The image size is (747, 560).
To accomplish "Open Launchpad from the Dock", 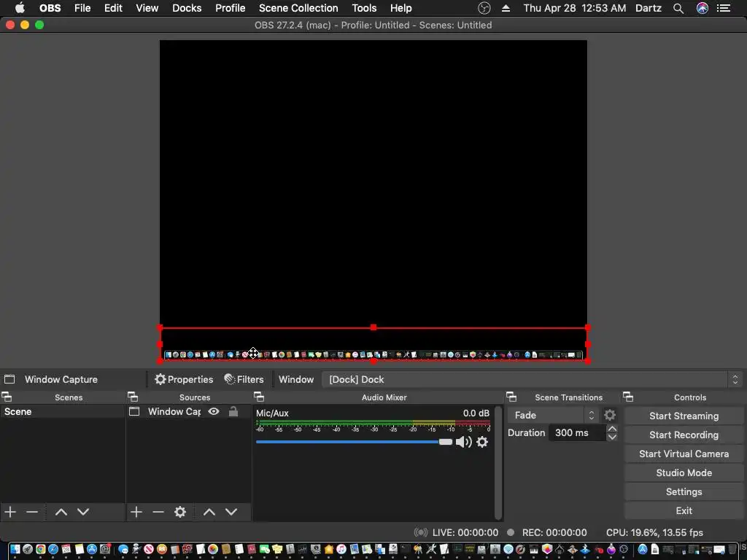I will point(28,549).
